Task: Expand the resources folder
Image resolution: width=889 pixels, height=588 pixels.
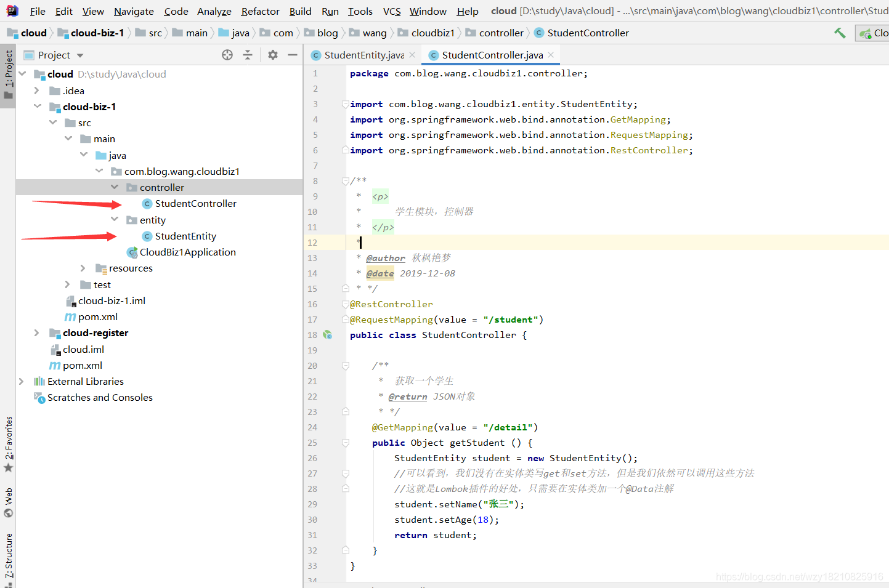Action: point(83,268)
